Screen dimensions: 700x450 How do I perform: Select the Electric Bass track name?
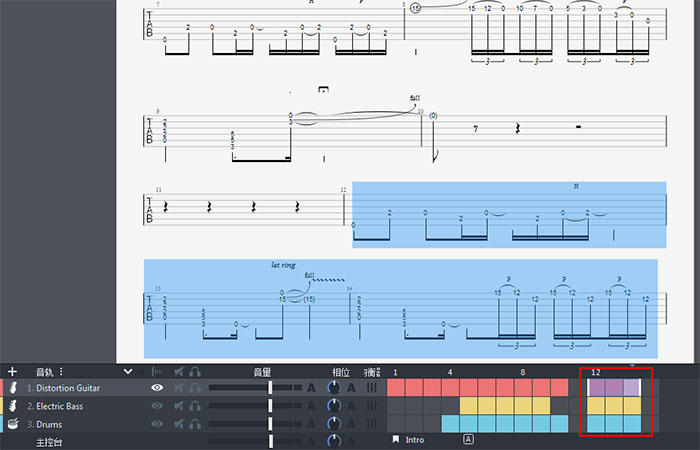tap(69, 406)
